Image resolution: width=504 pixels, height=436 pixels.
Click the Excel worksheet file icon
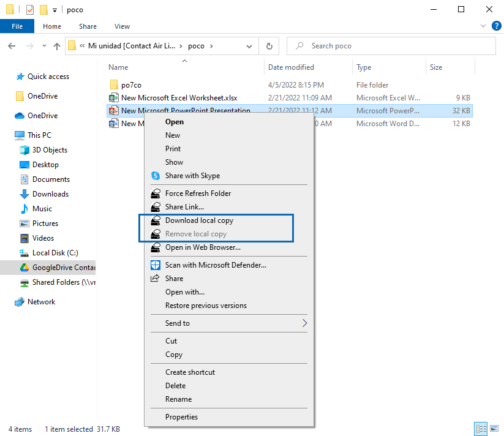tap(113, 98)
